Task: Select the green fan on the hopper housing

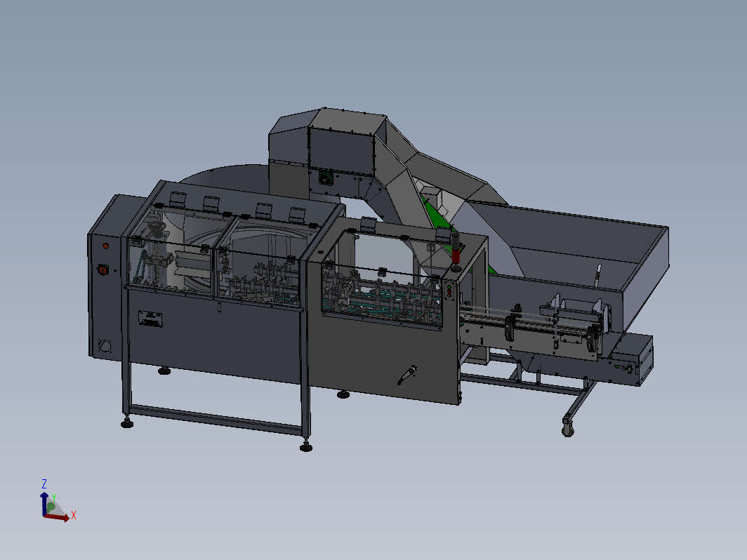Action: pos(326,178)
